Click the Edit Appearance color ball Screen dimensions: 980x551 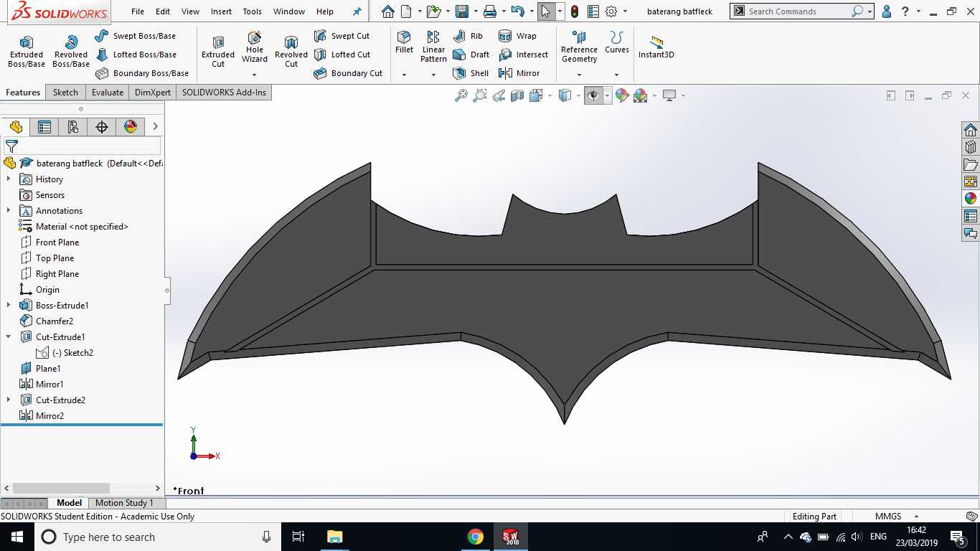point(622,95)
